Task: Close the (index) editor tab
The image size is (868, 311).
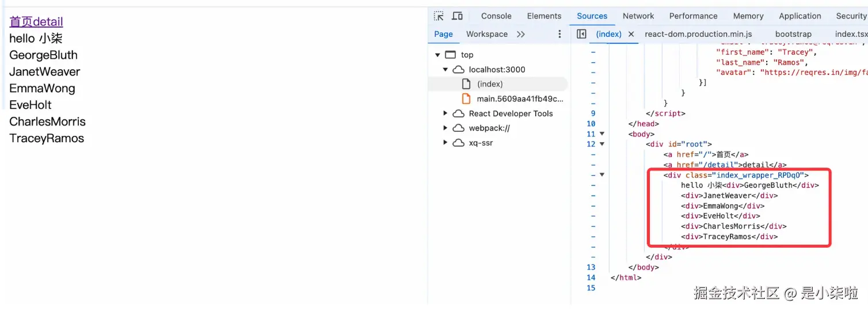Action: pos(631,34)
